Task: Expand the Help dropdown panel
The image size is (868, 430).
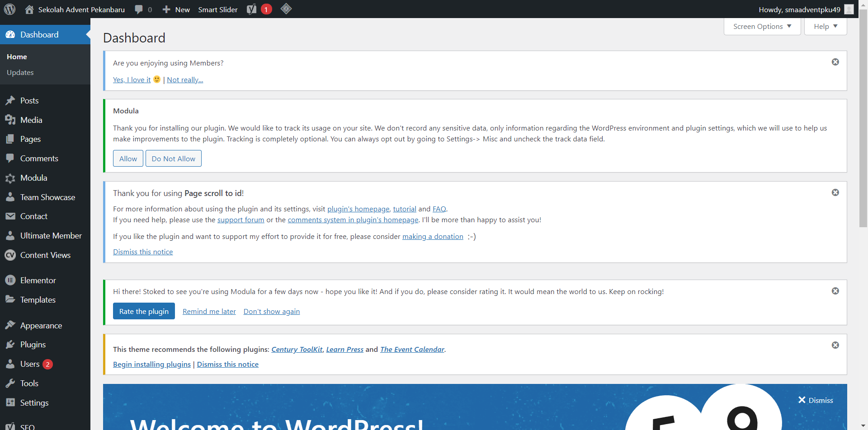Action: pos(826,27)
